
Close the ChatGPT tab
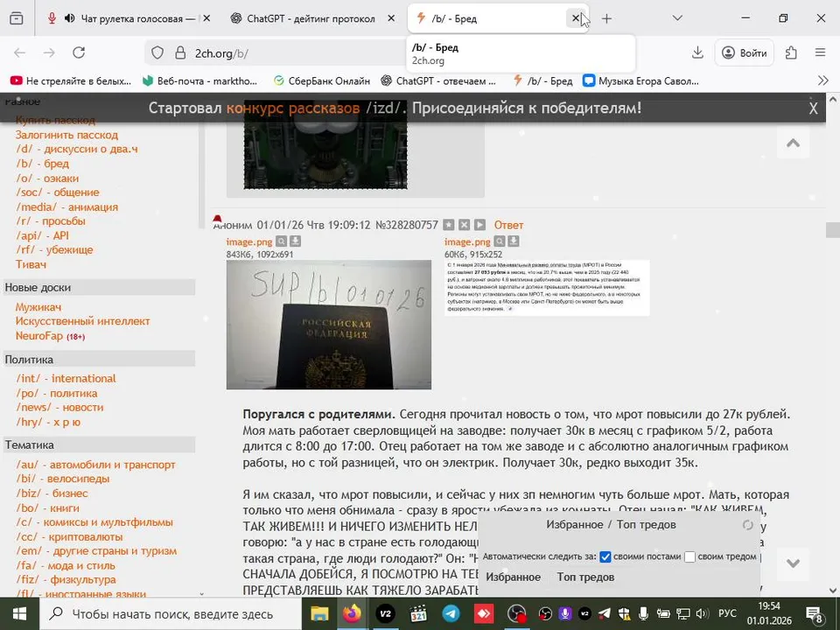pos(391,18)
